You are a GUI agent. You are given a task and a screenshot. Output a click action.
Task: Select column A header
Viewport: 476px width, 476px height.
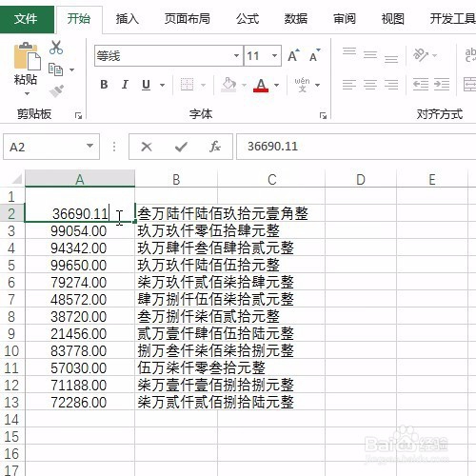tap(80, 179)
